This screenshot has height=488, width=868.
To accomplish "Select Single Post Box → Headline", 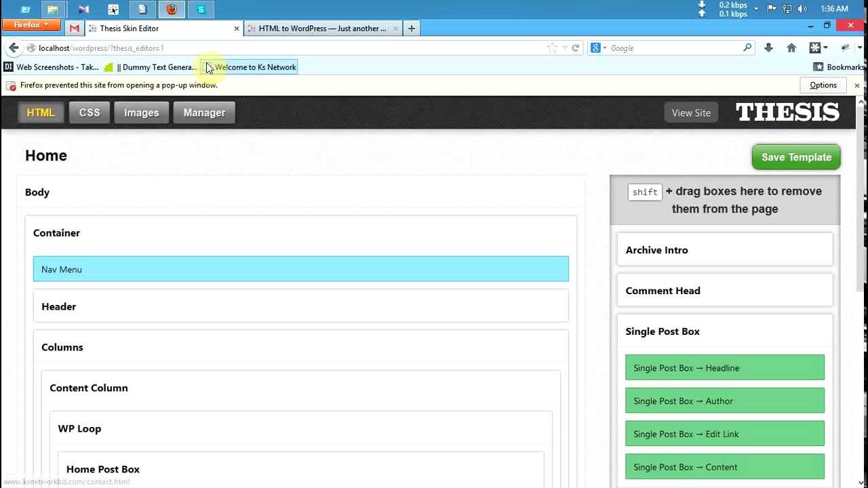I will pos(725,368).
